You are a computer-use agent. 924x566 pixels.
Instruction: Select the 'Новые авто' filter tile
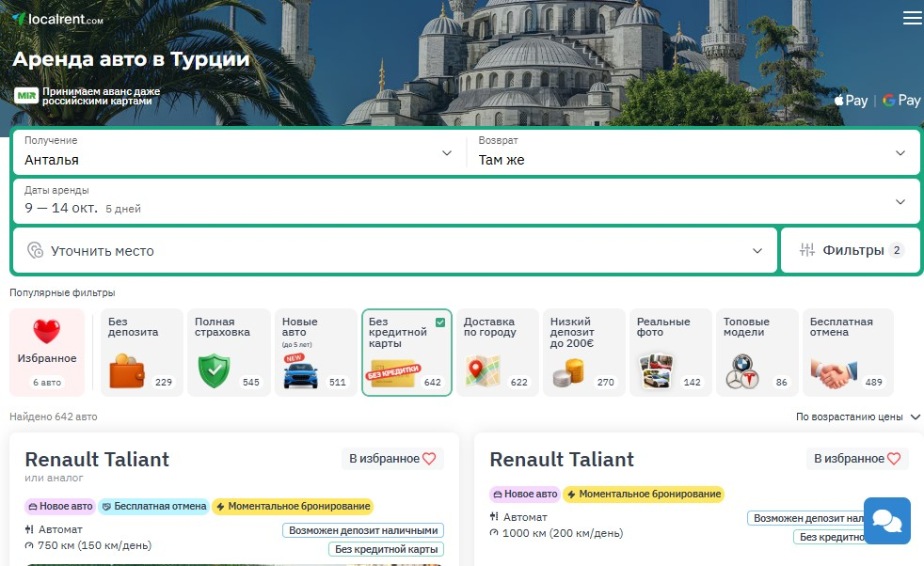[x=316, y=353]
